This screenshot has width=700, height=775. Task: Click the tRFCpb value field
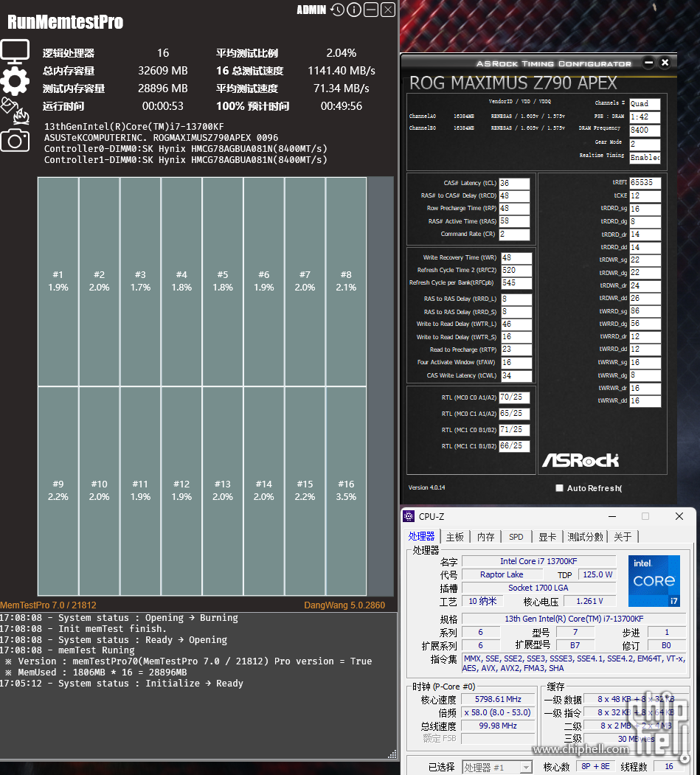pos(516,283)
